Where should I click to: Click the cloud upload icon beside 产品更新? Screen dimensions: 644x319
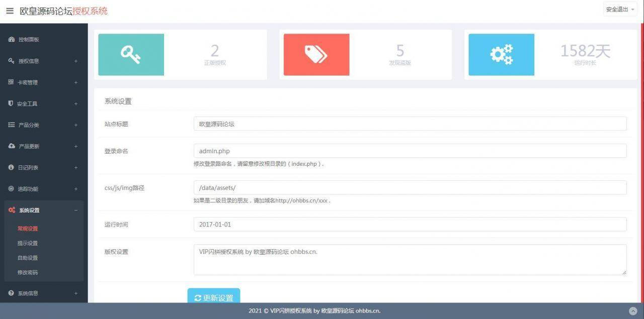coord(12,146)
